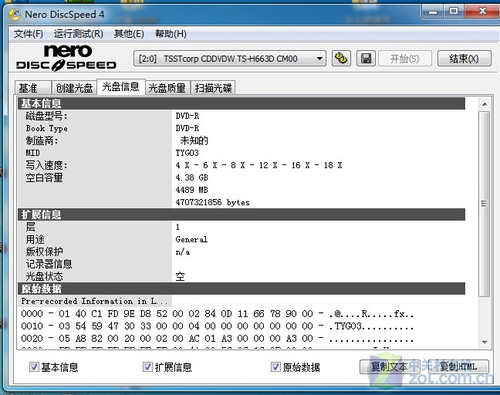Click the 开始(S) button
This screenshot has height=395, width=500.
(x=405, y=59)
